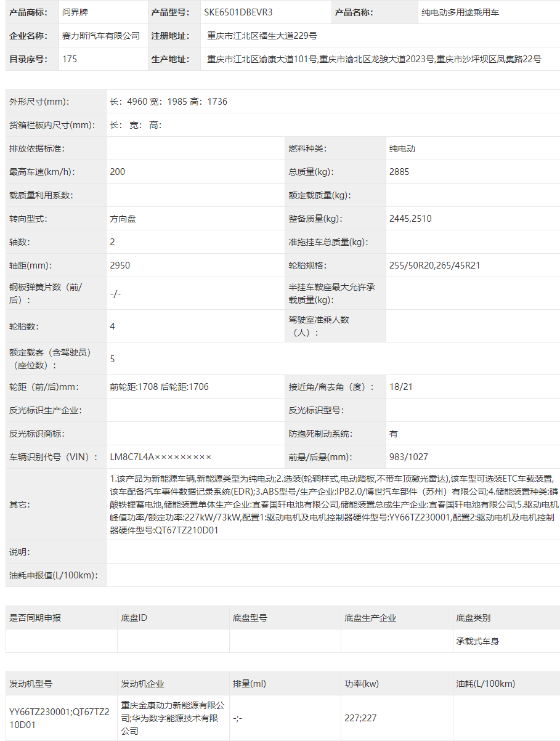Screen dimensions: 560x741
Task: Click tire specification 255/50R20,265/45R21
Action: 435,265
